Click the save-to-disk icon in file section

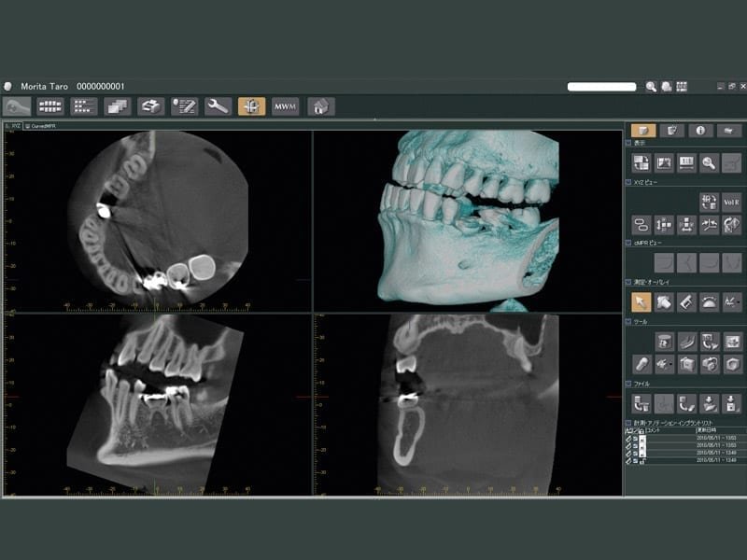pos(731,403)
